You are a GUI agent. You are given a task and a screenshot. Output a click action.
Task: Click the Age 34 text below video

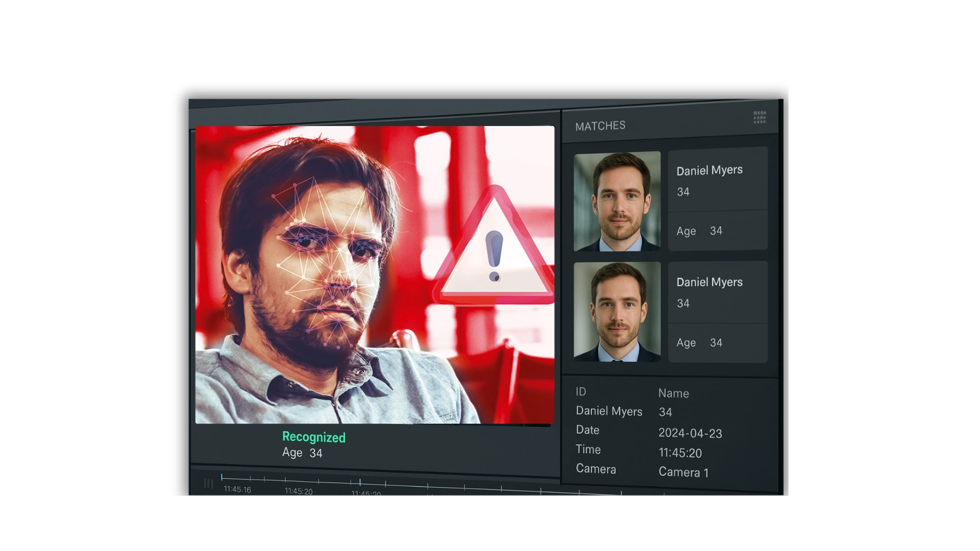(x=302, y=453)
